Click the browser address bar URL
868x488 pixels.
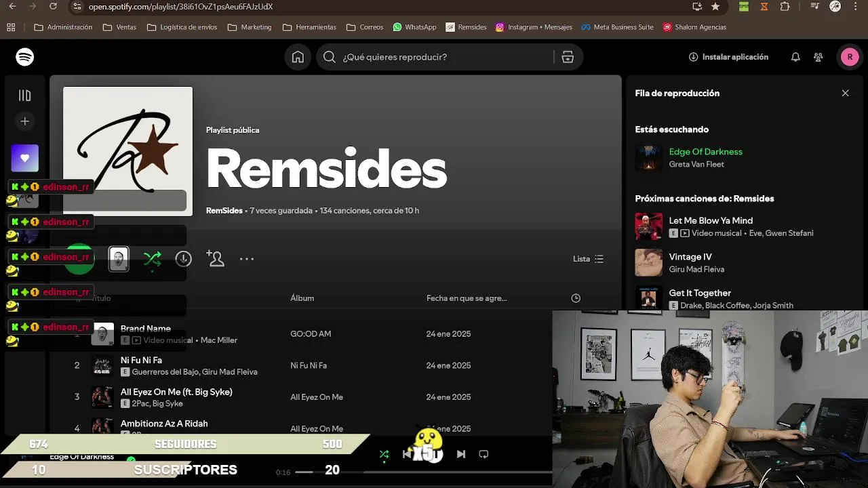pyautogui.click(x=180, y=7)
